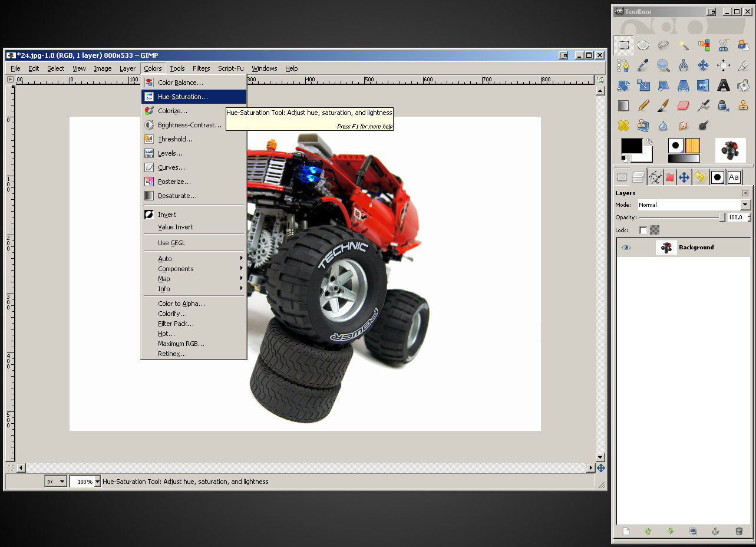This screenshot has height=547, width=756.
Task: Select the Alignment tool
Action: [x=724, y=65]
